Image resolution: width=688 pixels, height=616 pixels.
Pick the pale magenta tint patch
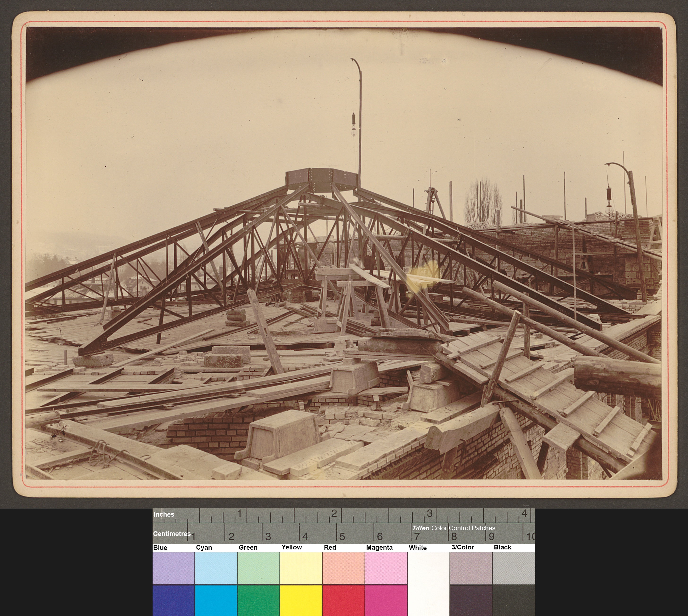[x=386, y=568]
